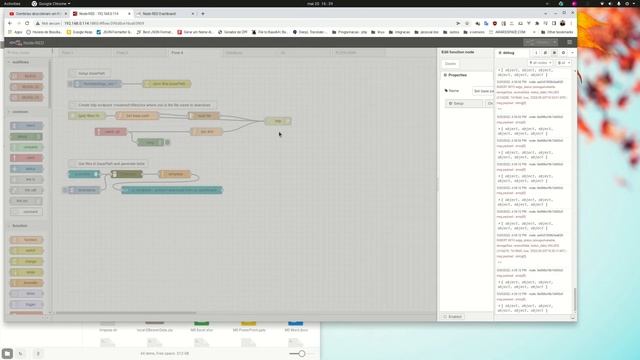640x360 pixels.
Task: Pick the inject node in palette
Action: click(27, 126)
